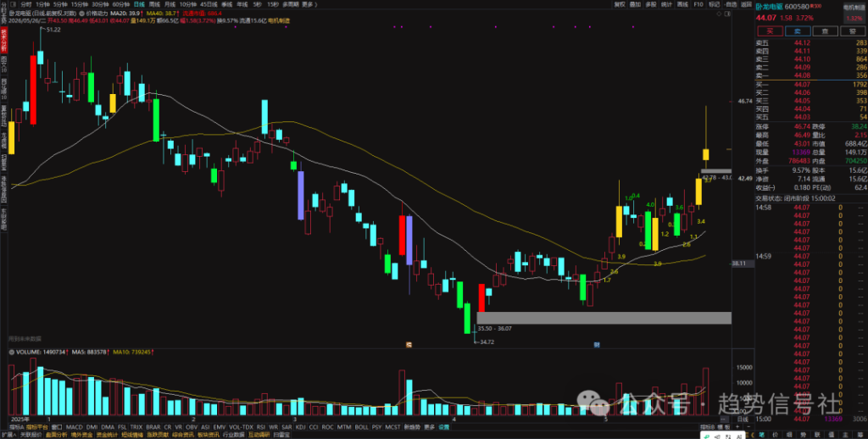Viewport: 868px width, 439px height.
Task: Click the layout icon before 分时
Action: 14,4
